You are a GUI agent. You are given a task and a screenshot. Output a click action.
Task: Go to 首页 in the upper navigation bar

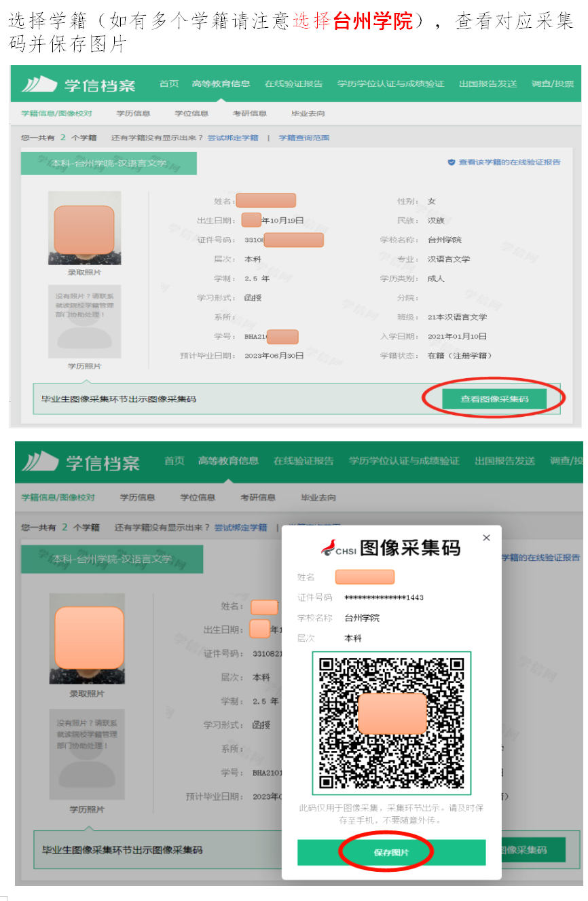pos(169,84)
